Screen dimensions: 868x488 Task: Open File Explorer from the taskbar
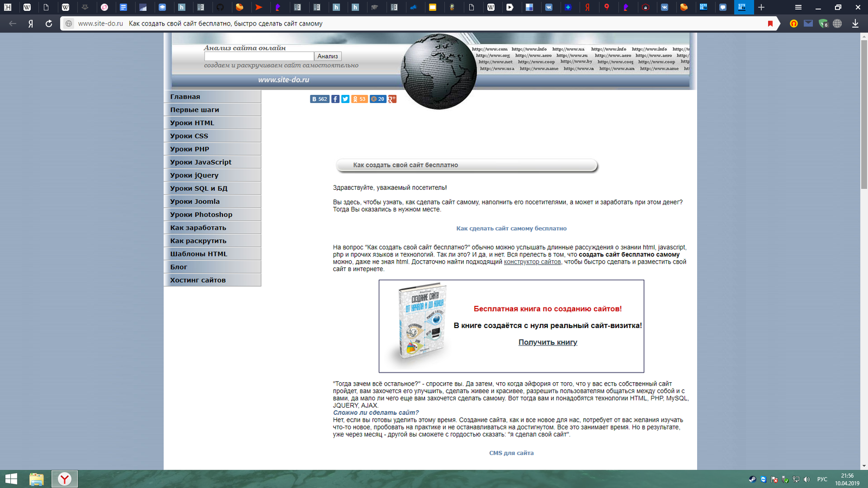tap(36, 479)
